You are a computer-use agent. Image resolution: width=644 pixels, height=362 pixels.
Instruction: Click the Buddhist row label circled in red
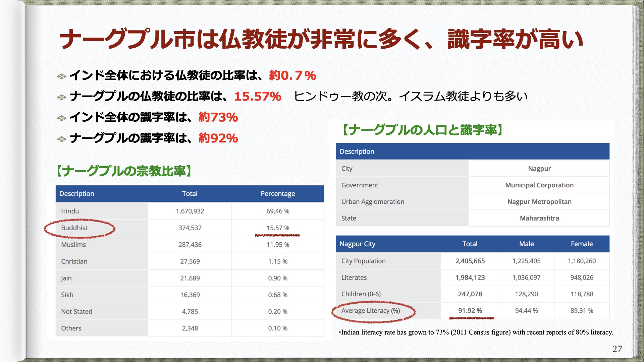tap(74, 228)
